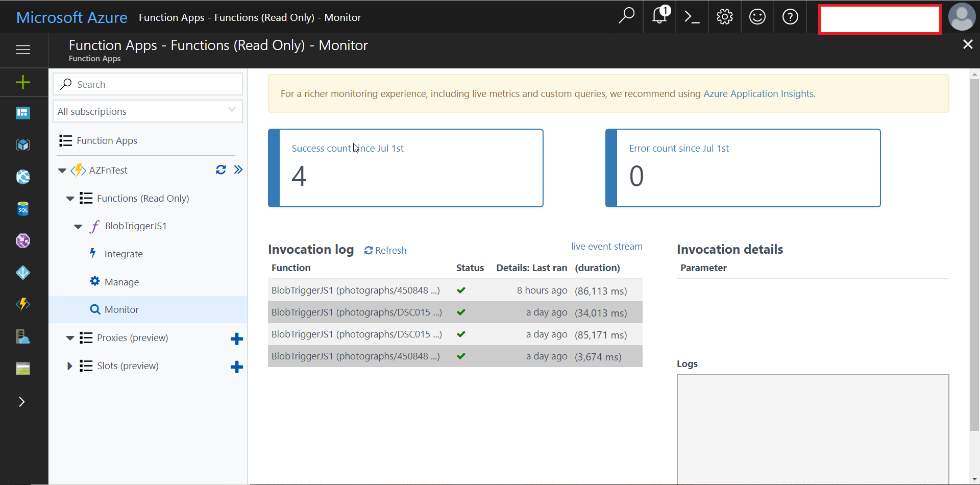Image resolution: width=980 pixels, height=485 pixels.
Task: Open notifications bell icon
Action: click(x=660, y=16)
